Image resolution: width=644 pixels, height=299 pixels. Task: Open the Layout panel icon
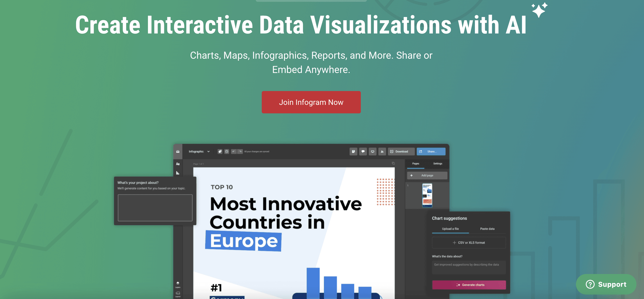click(178, 294)
